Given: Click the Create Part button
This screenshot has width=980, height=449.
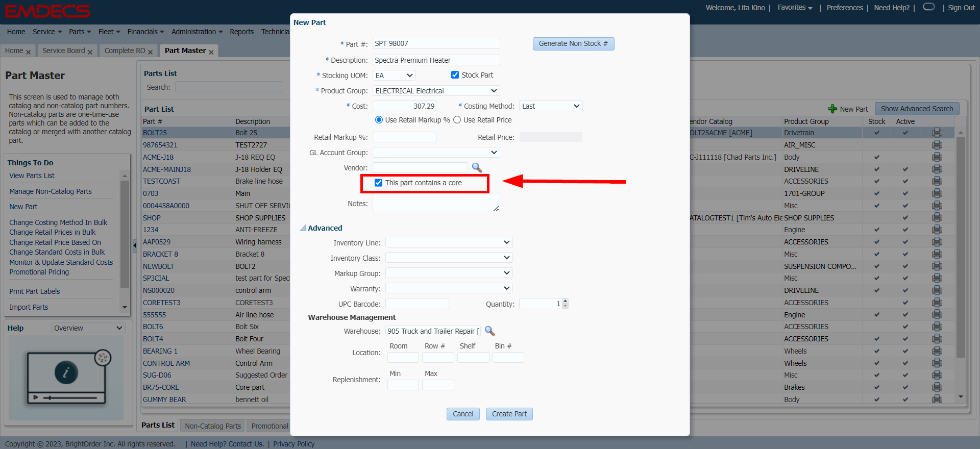Looking at the screenshot, I should point(509,414).
